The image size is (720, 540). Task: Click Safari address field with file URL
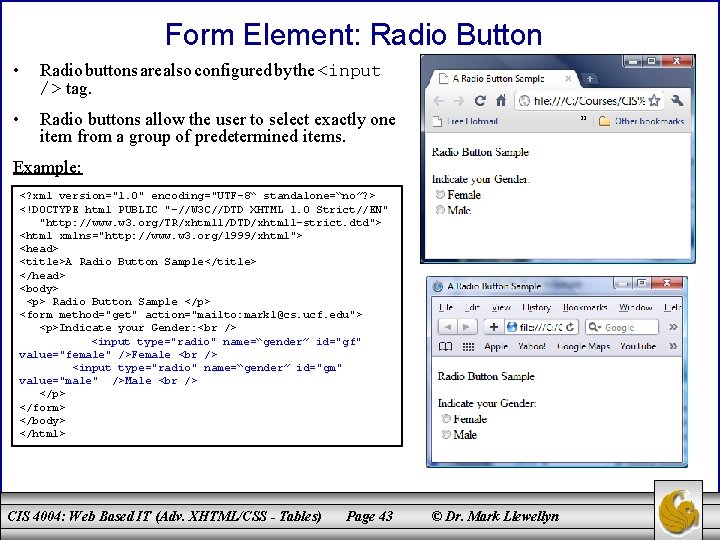(x=541, y=327)
